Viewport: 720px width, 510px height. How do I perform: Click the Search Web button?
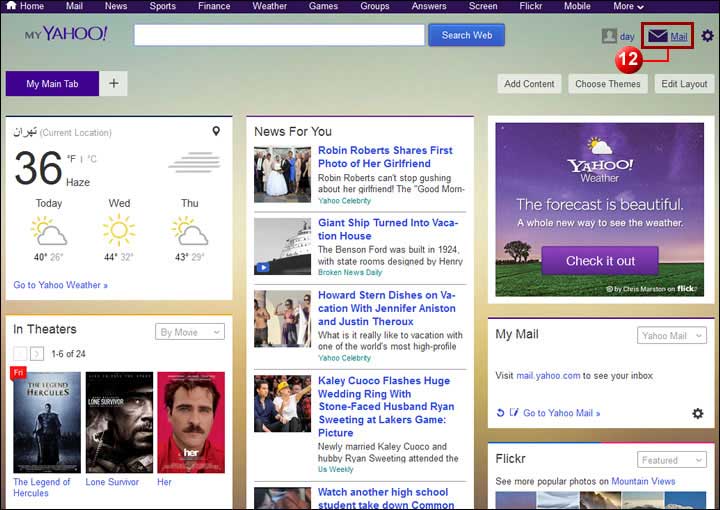[467, 35]
